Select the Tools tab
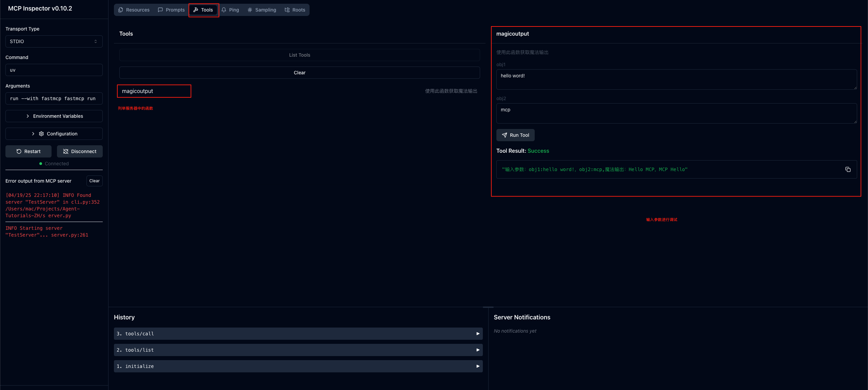The image size is (868, 390). 203,10
